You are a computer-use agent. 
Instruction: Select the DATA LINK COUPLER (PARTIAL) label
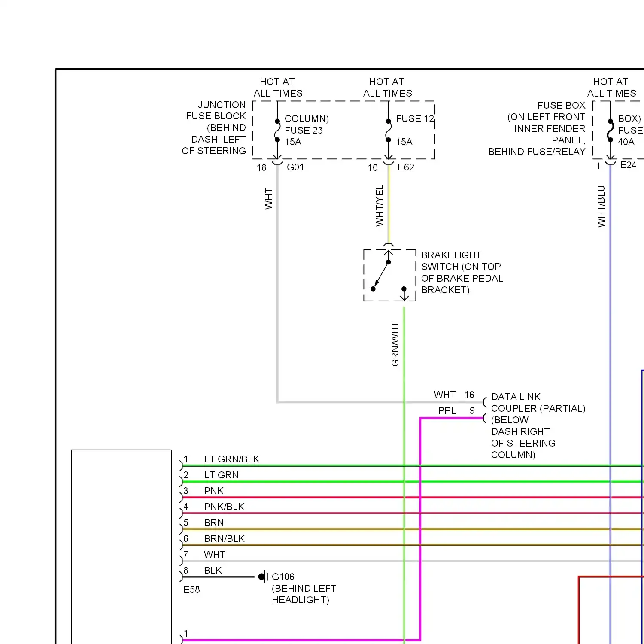click(538, 402)
